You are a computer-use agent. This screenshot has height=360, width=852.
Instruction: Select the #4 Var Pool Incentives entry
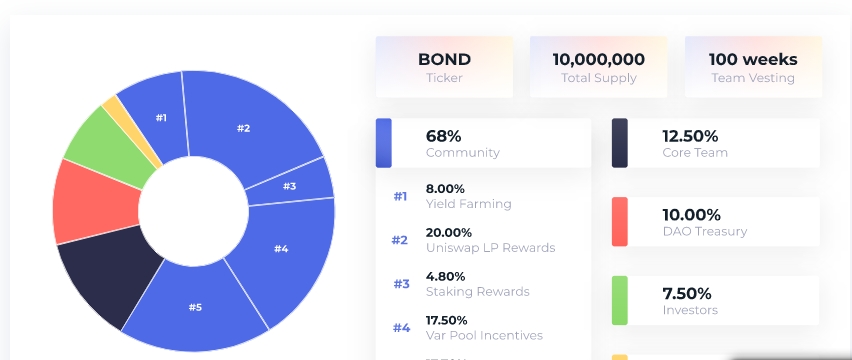pyautogui.click(x=468, y=328)
